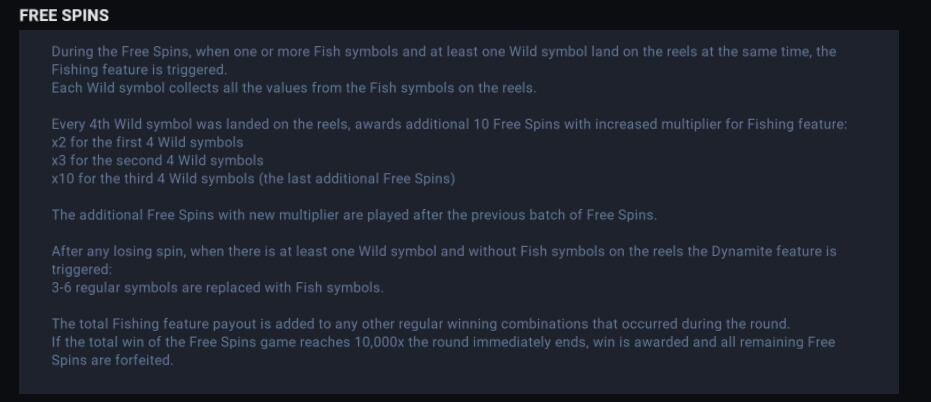Click the 'total Fishing feature payout' sentence

pyautogui.click(x=421, y=324)
